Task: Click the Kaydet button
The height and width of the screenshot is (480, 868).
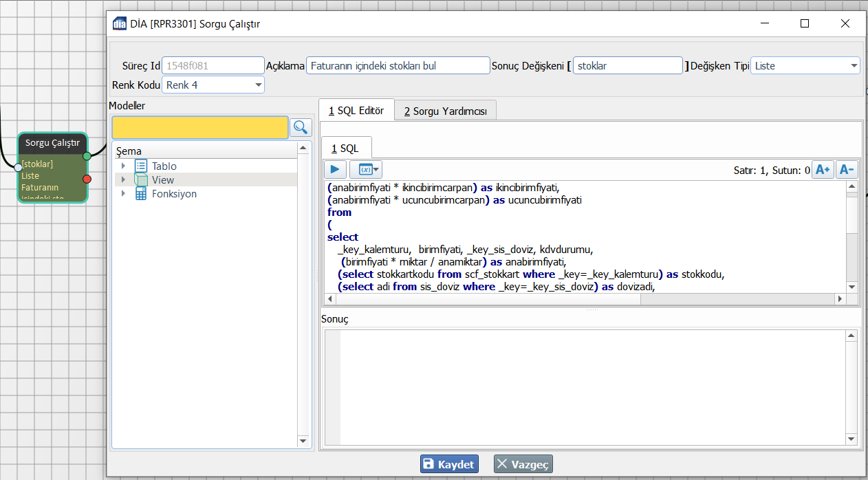Action: pyautogui.click(x=449, y=464)
